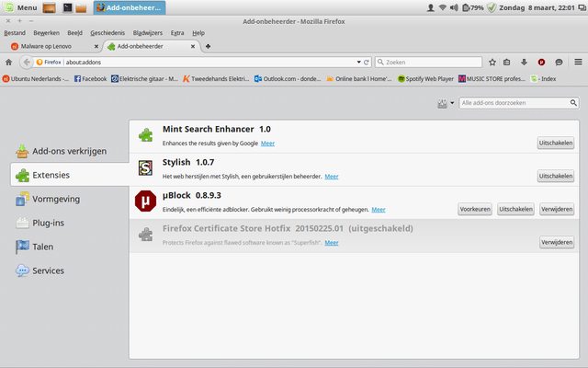Open the Geschiedenis menu
This screenshot has width=588, height=368.
click(x=107, y=33)
